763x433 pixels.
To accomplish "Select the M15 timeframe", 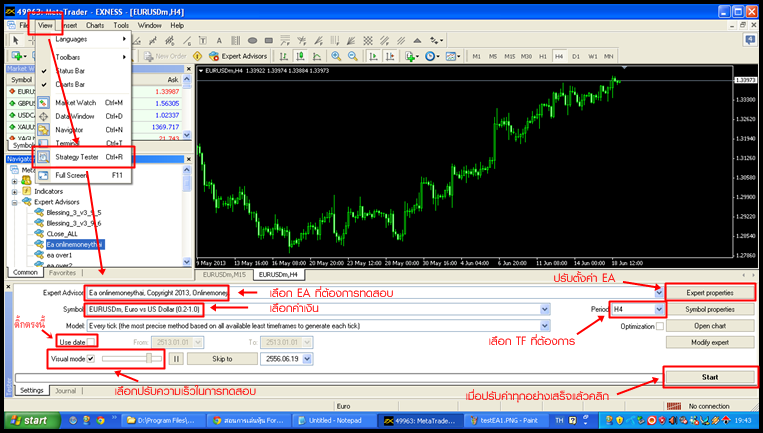I will 509,56.
